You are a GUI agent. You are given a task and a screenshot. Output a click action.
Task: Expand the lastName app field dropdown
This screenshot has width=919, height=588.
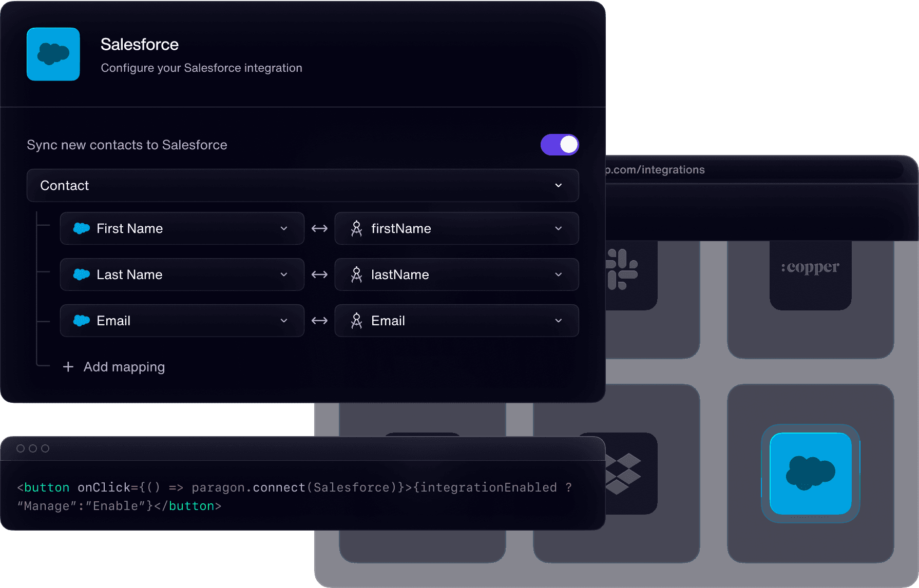point(457,275)
